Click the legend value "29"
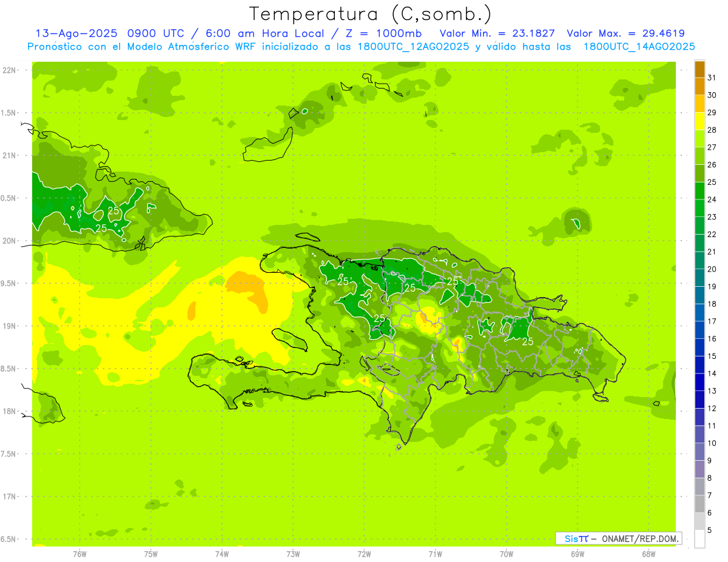The width and height of the screenshot is (728, 562). point(712,113)
